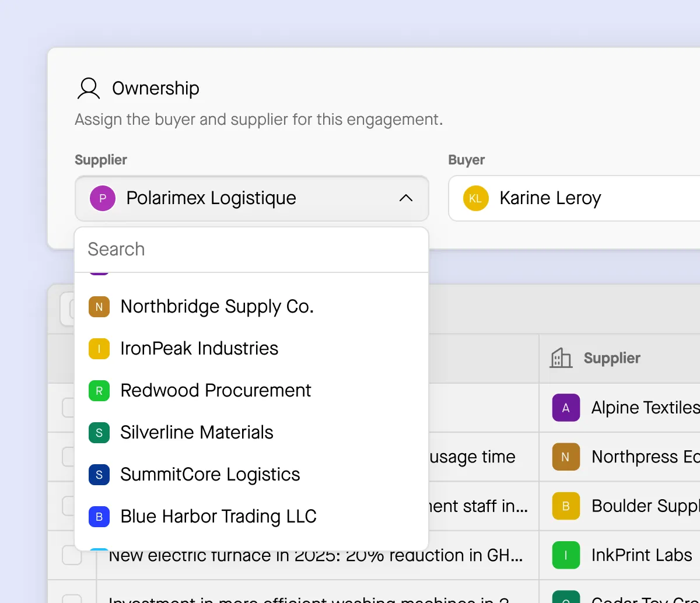Click the purple P avatar in Supplier field
Viewport: 700px width, 603px height.
point(102,198)
